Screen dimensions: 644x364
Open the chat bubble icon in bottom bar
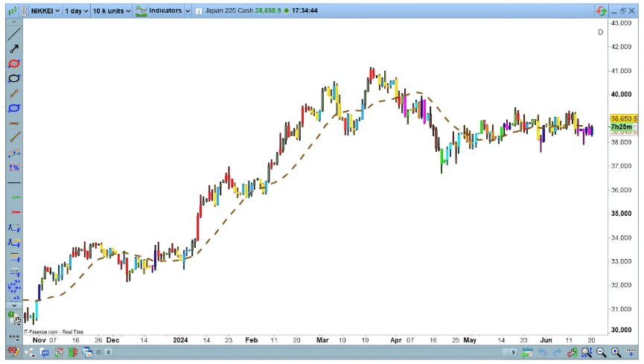(45, 352)
